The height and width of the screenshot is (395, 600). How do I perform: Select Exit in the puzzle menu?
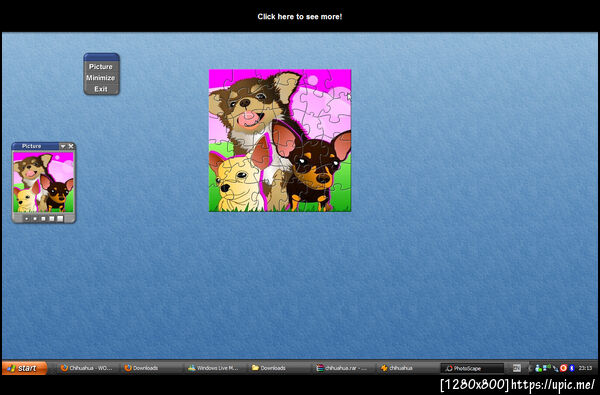coord(101,89)
